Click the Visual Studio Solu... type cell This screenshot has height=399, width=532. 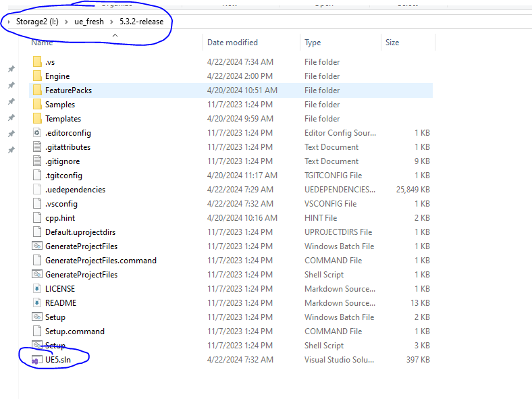(339, 360)
